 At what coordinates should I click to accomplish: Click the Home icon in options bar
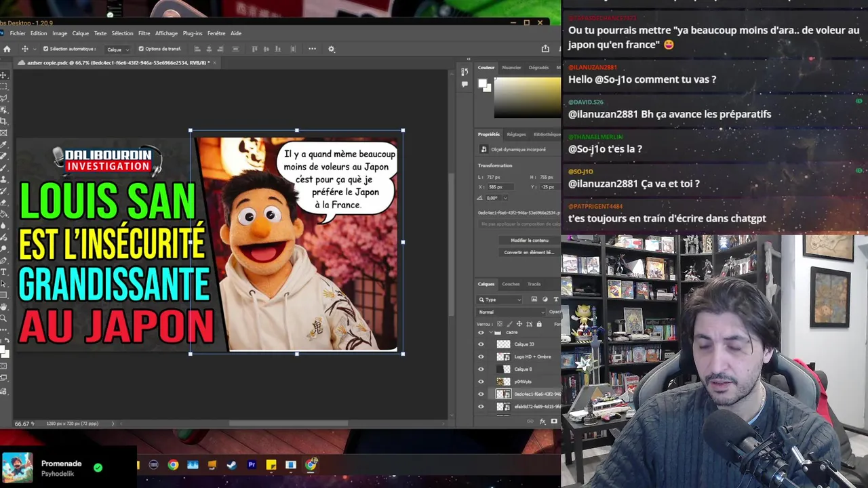pos(7,49)
